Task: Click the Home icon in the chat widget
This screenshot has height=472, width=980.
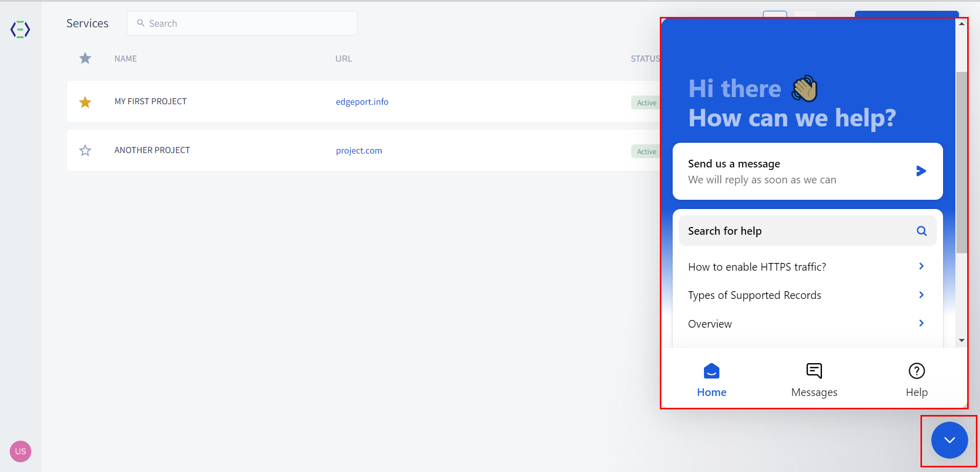Action: point(711,371)
